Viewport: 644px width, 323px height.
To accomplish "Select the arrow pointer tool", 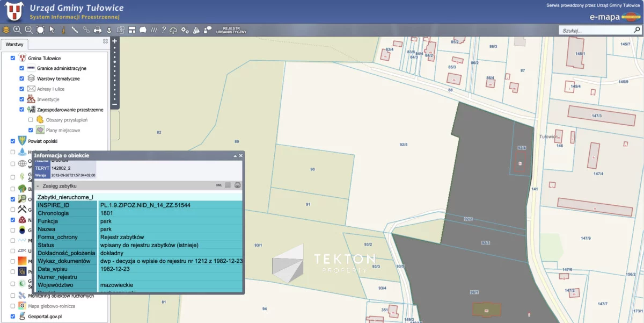I will pos(52,30).
